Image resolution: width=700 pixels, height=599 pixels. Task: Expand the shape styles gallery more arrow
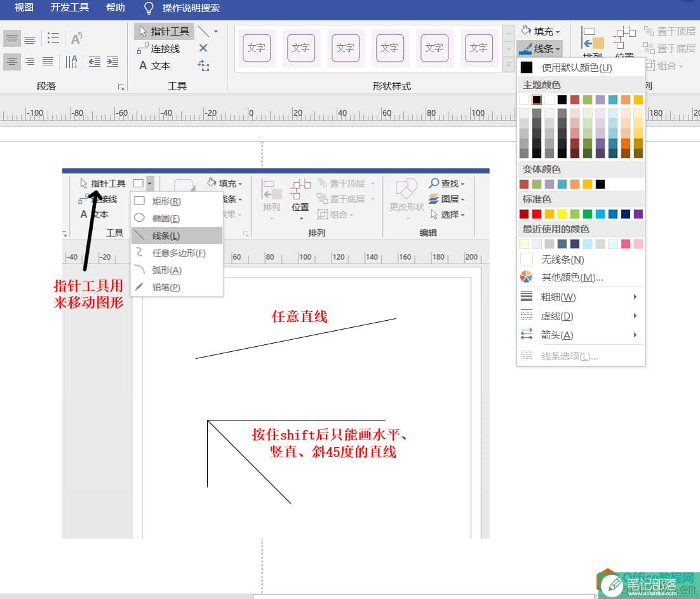[508, 65]
